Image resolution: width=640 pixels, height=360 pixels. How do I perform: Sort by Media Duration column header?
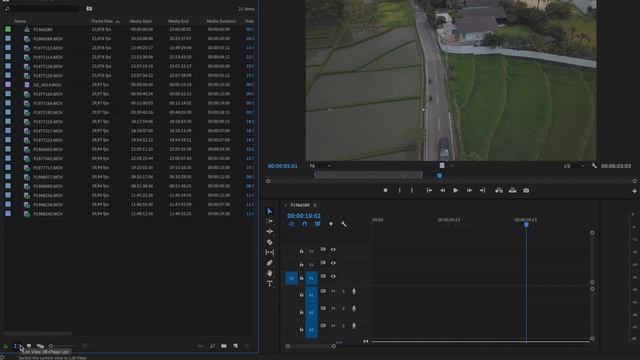(x=221, y=21)
